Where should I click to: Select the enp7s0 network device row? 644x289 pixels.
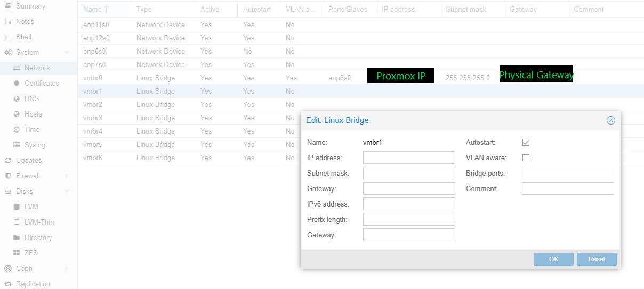click(360, 65)
